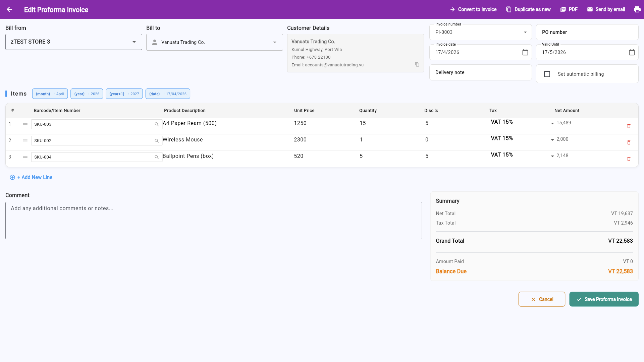The image size is (644, 362).
Task: Click the Edit Proforma Invoice title
Action: [x=56, y=10]
